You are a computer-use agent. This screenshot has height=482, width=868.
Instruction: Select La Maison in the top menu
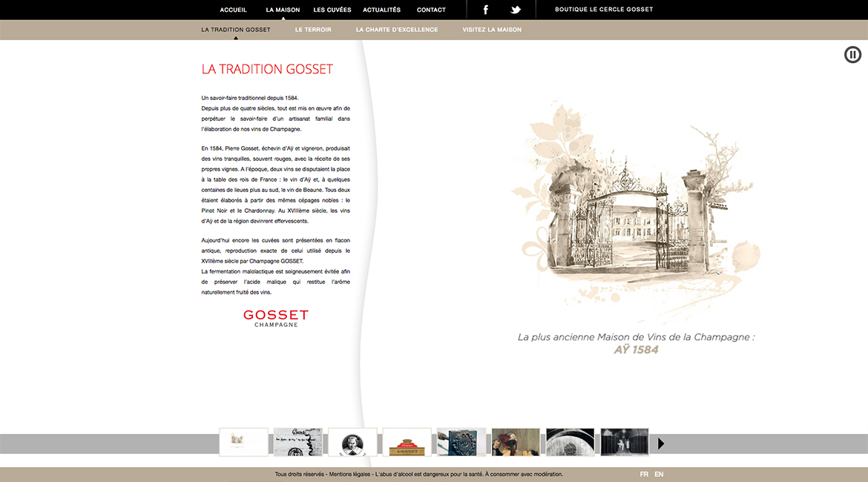click(283, 10)
